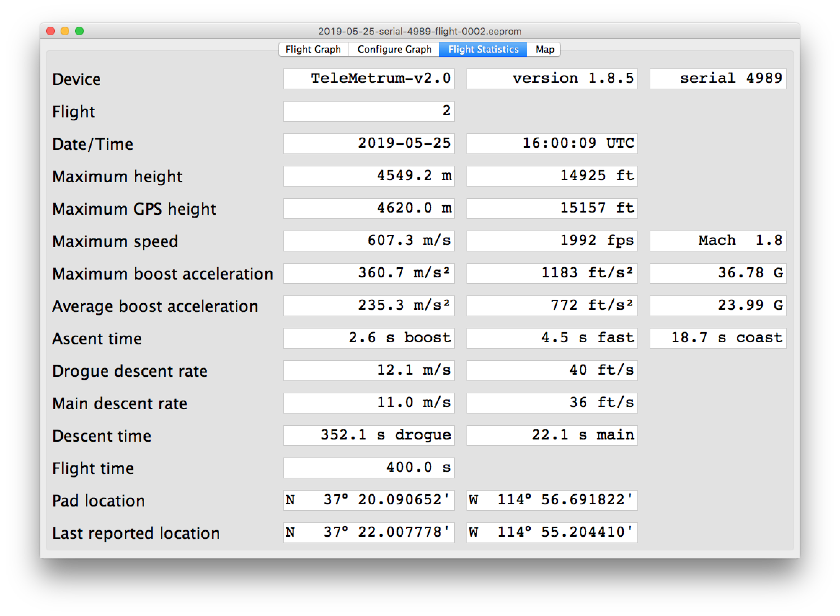840x616 pixels.
Task: Click the 2019-05-25 date field
Action: (x=369, y=144)
